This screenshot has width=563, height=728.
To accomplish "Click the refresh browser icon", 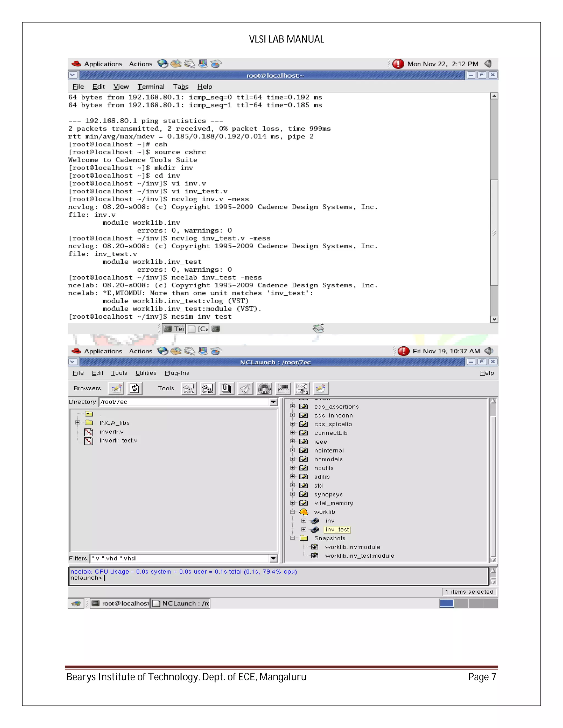I will click(x=134, y=388).
